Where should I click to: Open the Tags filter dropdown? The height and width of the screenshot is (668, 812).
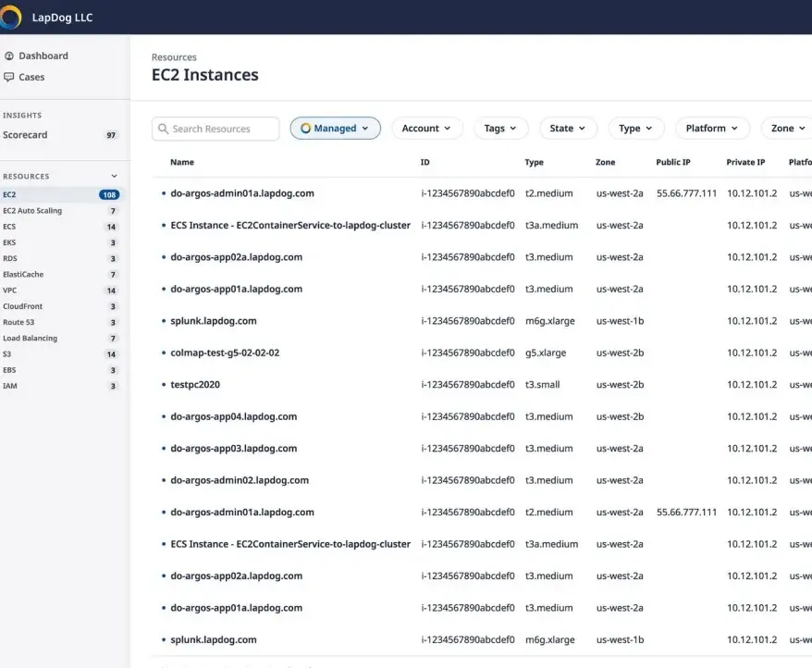coord(500,128)
